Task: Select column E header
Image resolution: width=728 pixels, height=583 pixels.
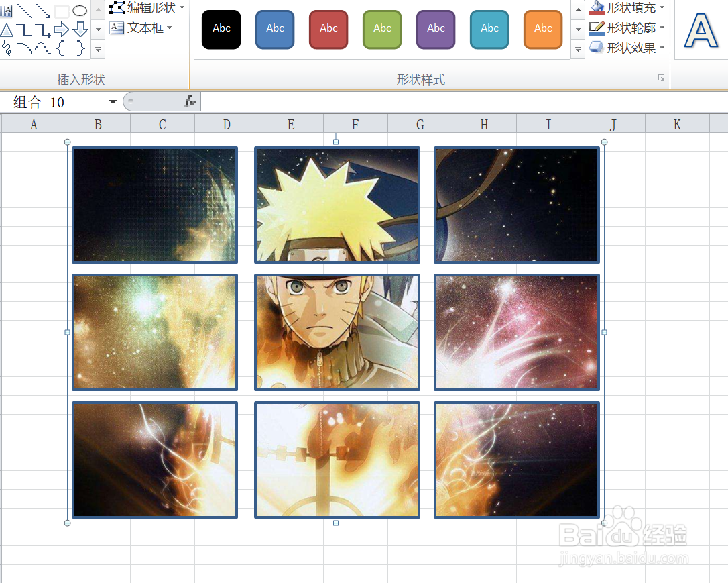Action: 291,125
